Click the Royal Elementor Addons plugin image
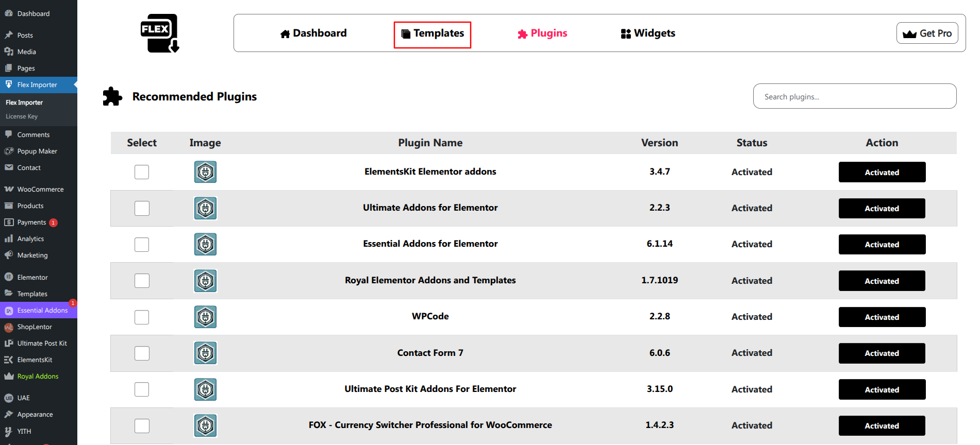This screenshot has height=445, width=980. click(x=205, y=281)
